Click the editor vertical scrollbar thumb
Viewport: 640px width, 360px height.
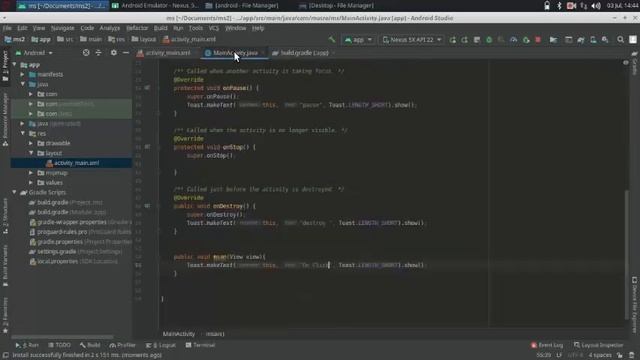pos(627,255)
